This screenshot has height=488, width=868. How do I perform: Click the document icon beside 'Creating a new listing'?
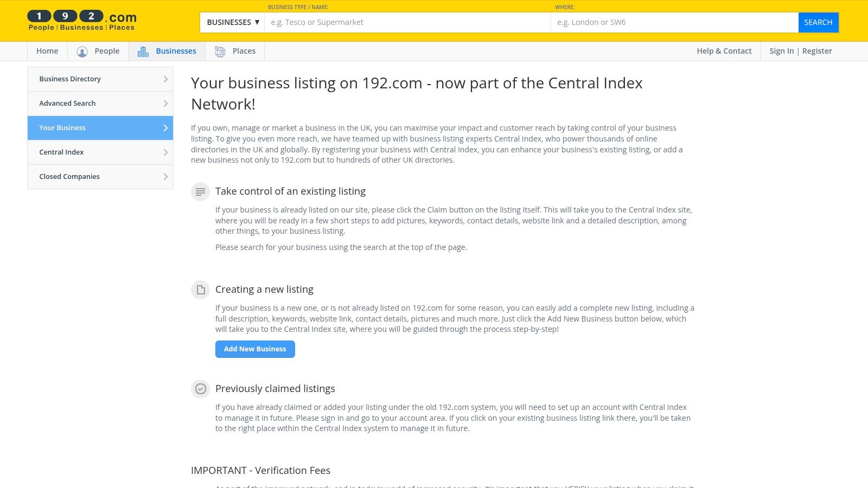click(200, 290)
